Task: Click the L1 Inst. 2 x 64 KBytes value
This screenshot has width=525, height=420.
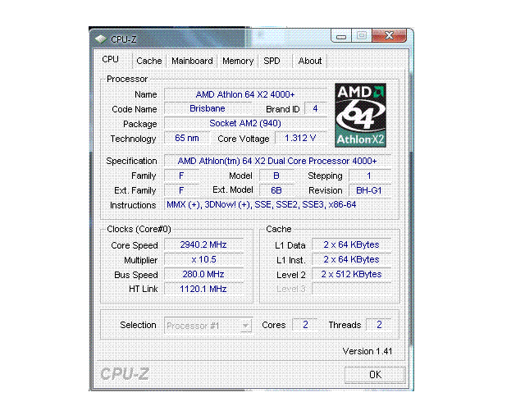Action: click(x=351, y=259)
